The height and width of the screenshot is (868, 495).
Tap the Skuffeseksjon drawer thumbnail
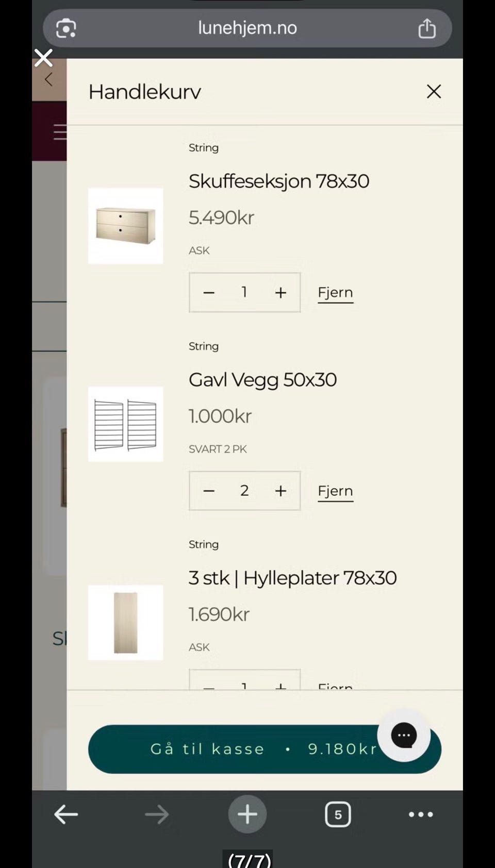pyautogui.click(x=125, y=226)
